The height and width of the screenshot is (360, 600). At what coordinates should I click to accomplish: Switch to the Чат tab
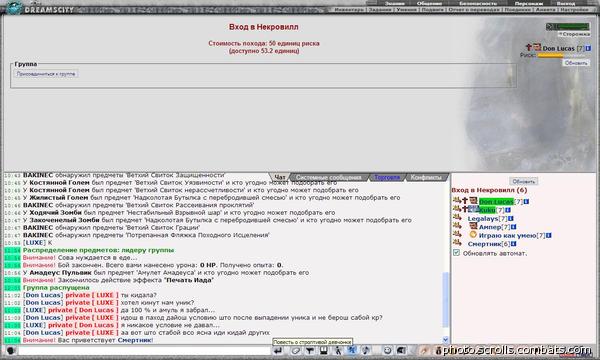[x=280, y=177]
